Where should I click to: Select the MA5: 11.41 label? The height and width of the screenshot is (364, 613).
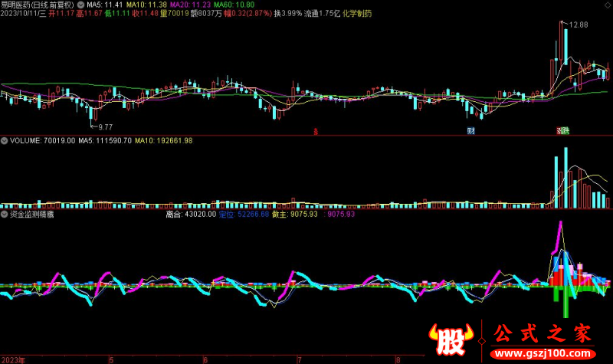pyautogui.click(x=104, y=5)
